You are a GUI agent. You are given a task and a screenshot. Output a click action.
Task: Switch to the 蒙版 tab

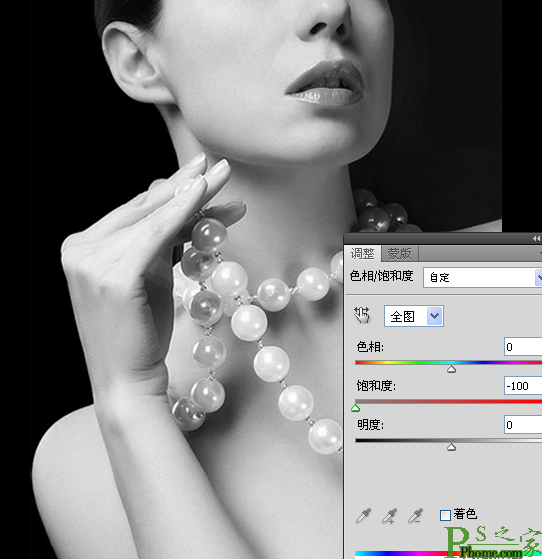399,253
